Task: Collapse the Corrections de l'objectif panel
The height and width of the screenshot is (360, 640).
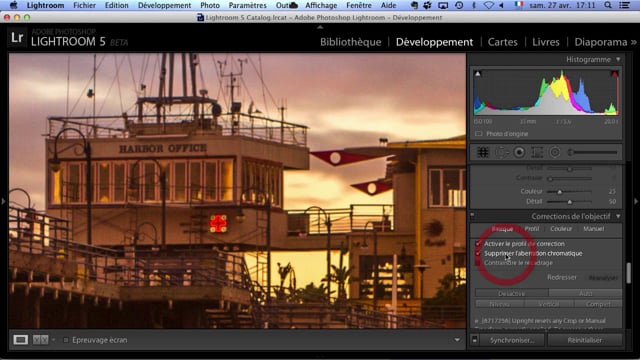Action: pyautogui.click(x=618, y=216)
